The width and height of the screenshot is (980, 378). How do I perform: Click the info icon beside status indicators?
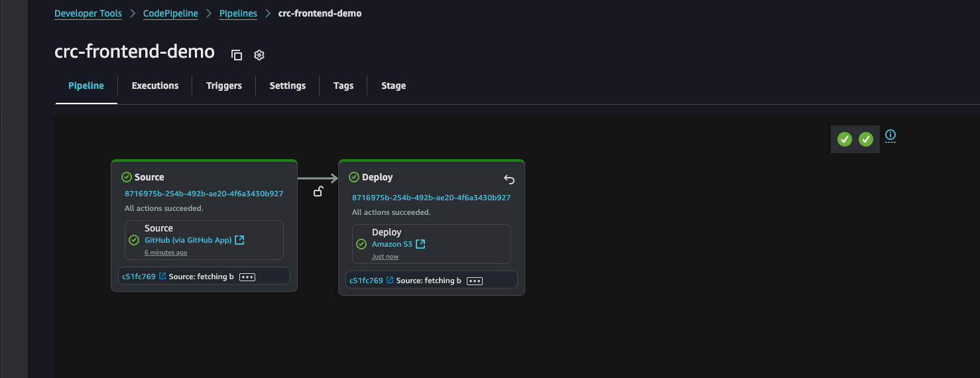point(890,135)
